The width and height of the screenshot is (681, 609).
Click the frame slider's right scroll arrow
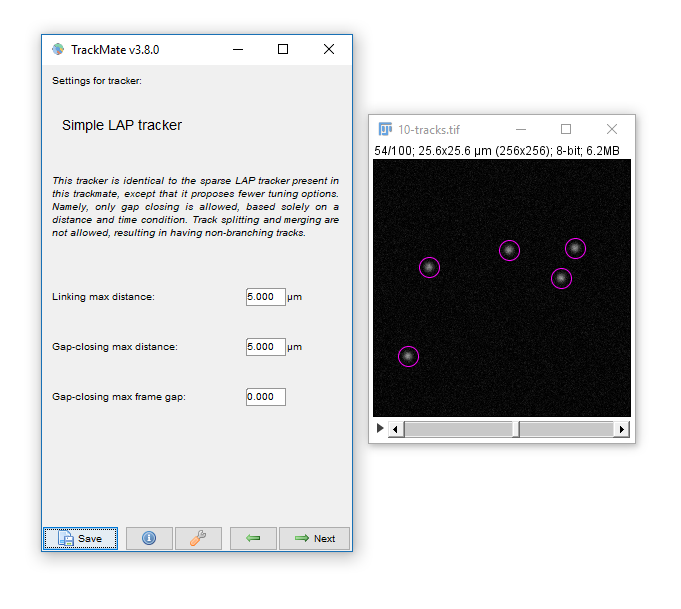[621, 429]
